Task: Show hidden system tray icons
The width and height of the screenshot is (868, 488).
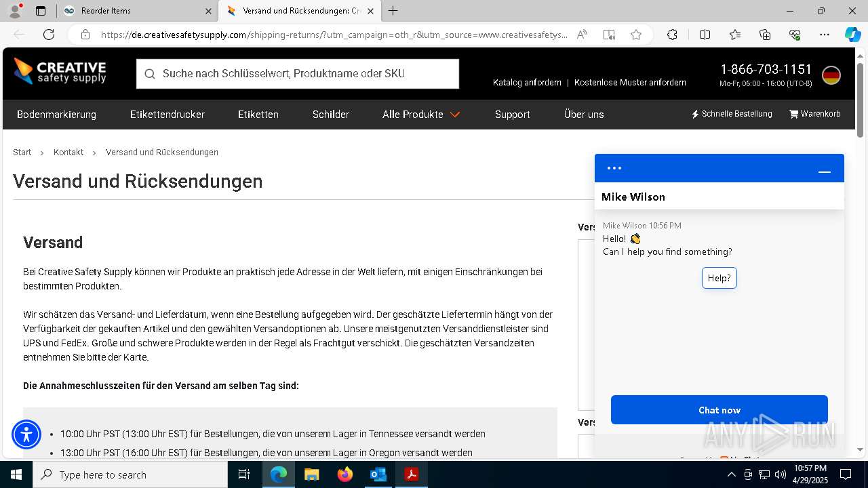Action: (731, 474)
